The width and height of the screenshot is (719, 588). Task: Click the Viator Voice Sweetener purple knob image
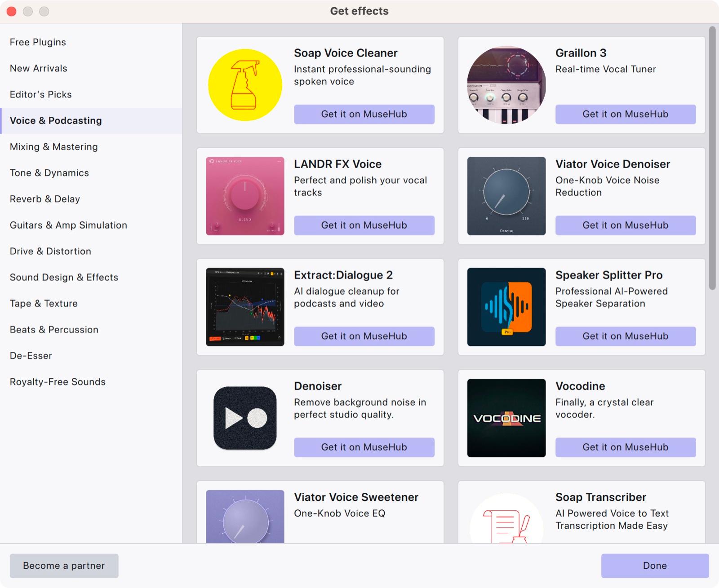tap(245, 517)
